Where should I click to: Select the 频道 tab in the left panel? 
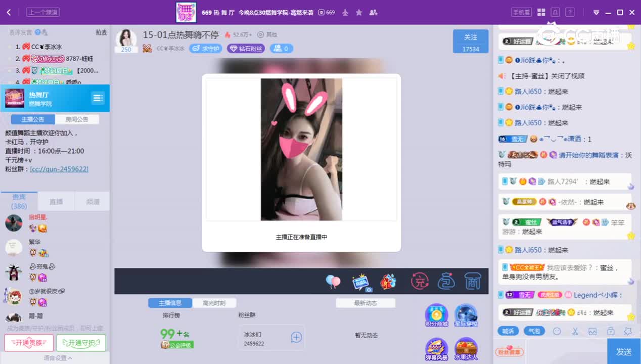(93, 201)
